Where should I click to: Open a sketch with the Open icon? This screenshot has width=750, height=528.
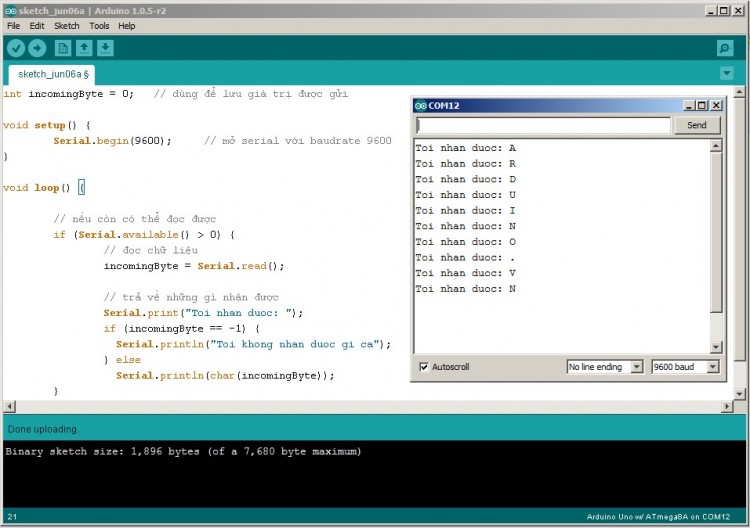pos(84,48)
